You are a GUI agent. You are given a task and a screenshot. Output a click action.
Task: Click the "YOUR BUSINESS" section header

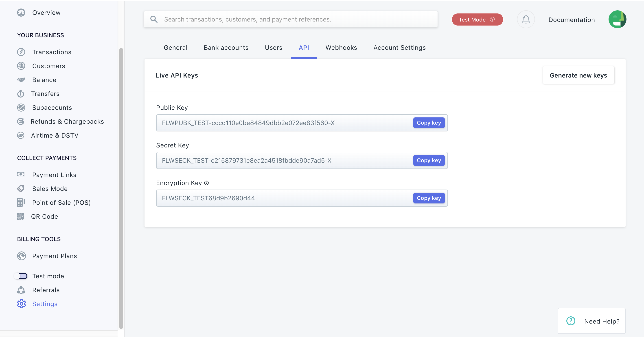pyautogui.click(x=40, y=35)
